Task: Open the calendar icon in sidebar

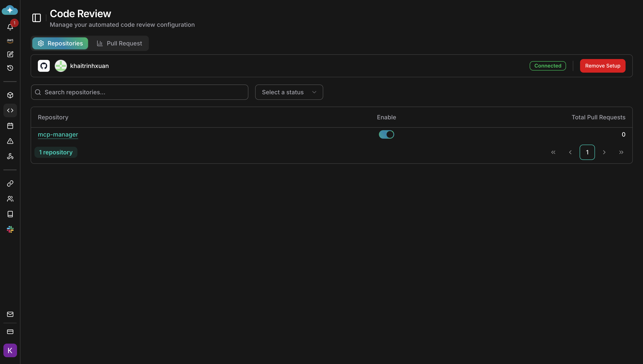Action: (x=10, y=126)
